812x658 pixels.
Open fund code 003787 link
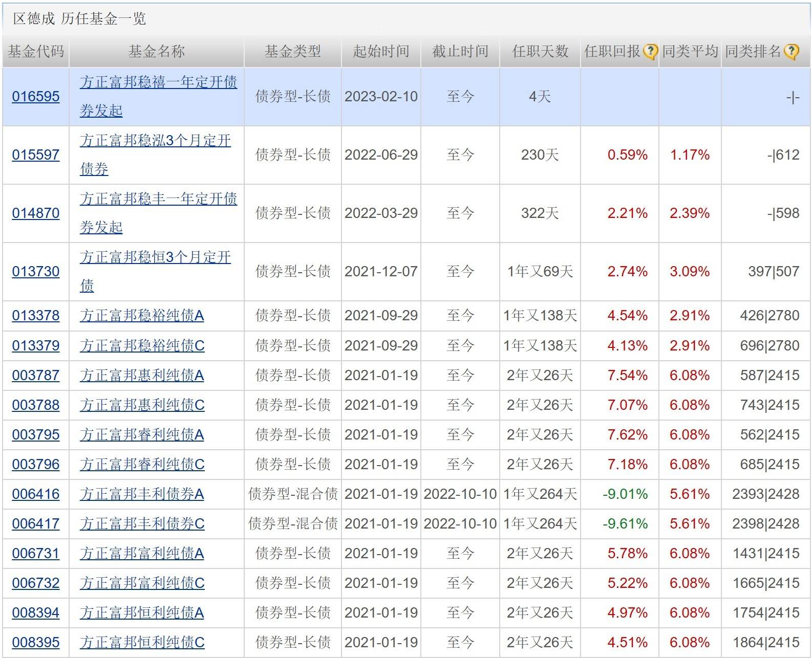[36, 376]
